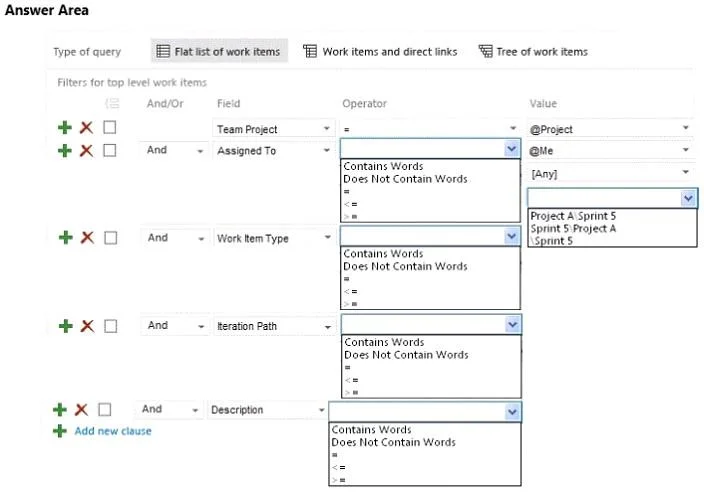The width and height of the screenshot is (704, 492).
Task: Choose Does Not Contain Words for Assigned To
Action: 405,179
